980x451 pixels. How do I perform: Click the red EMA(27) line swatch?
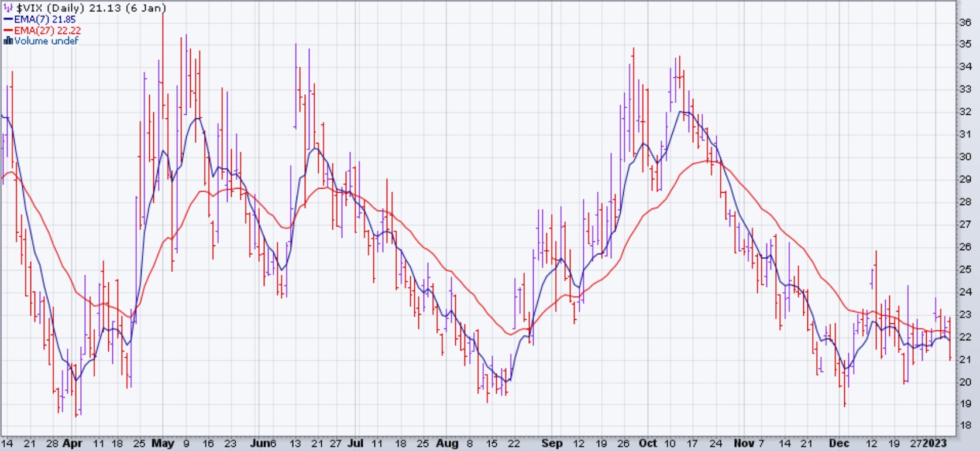(x=8, y=30)
